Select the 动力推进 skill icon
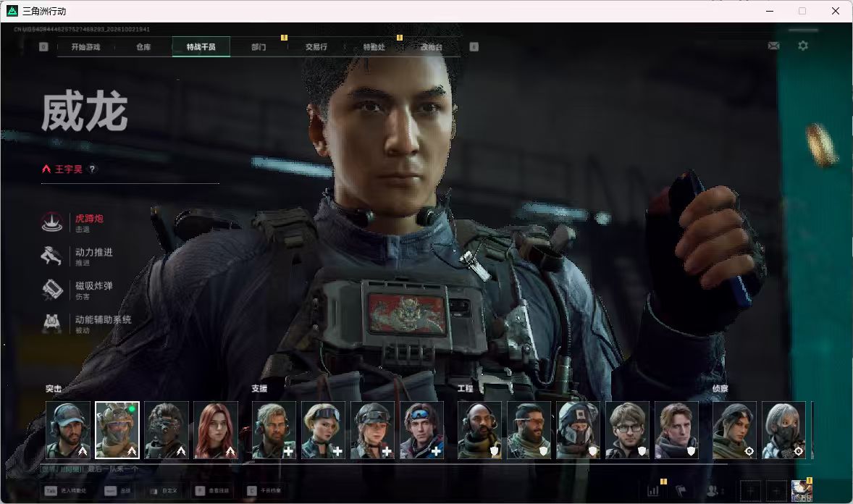 point(52,256)
